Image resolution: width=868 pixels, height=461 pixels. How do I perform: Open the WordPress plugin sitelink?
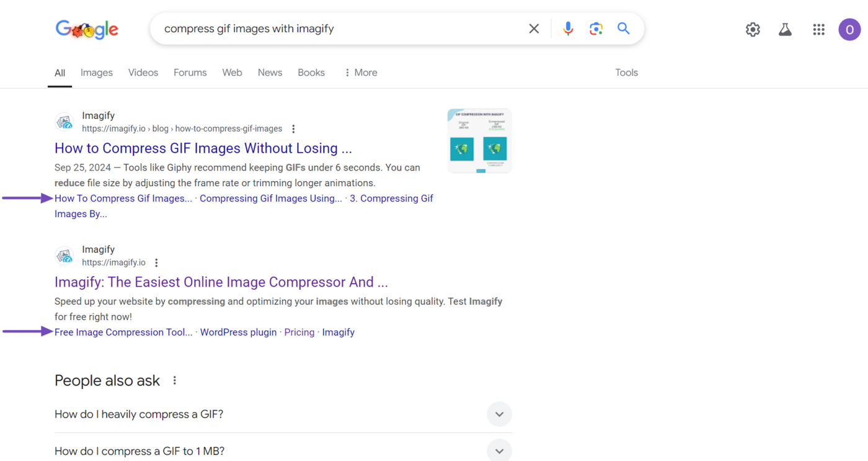coord(238,333)
